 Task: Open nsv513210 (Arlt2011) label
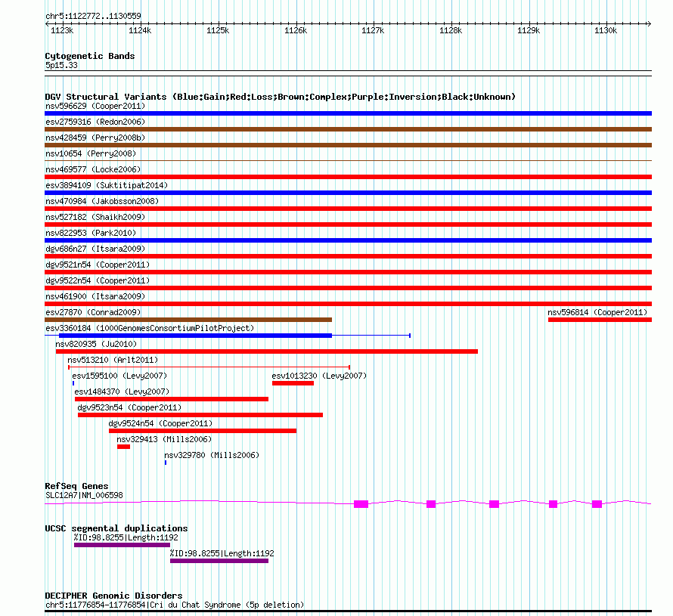coord(113,360)
